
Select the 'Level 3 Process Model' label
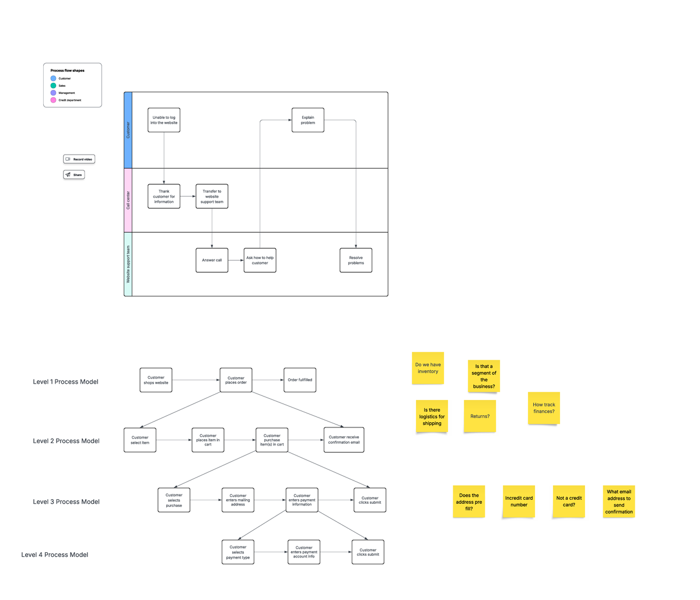coord(66,501)
